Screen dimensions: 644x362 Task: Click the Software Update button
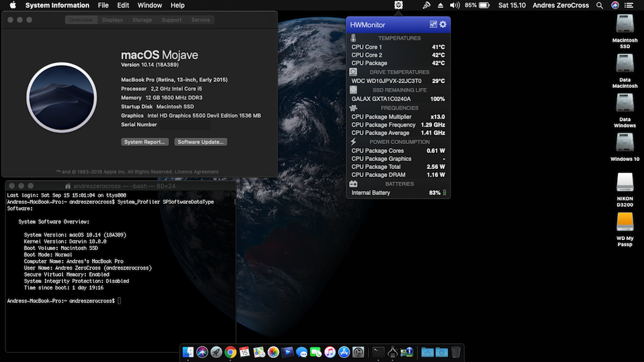pos(201,142)
